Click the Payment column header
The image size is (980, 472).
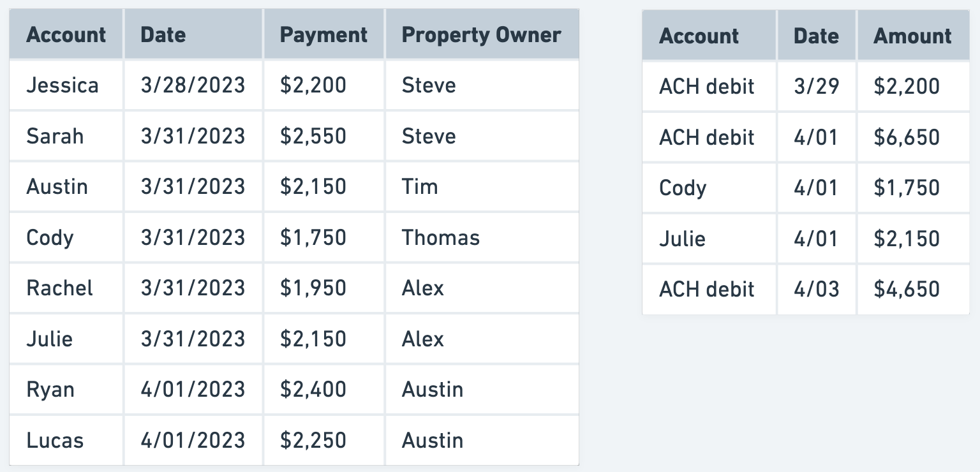point(323,35)
